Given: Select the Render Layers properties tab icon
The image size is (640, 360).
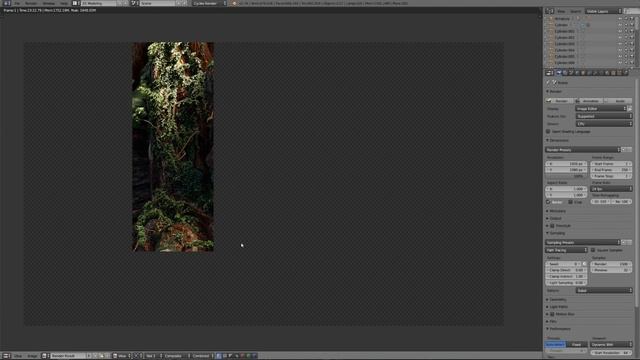Looking at the screenshot, I should coord(565,73).
